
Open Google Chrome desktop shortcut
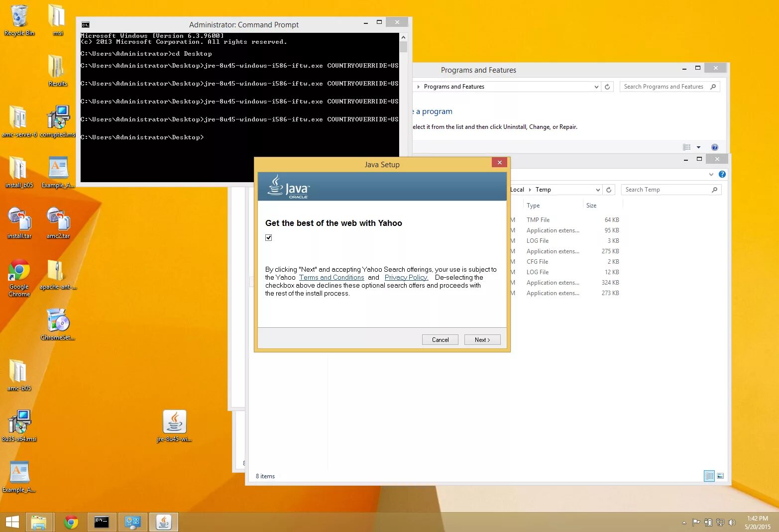[x=19, y=277]
